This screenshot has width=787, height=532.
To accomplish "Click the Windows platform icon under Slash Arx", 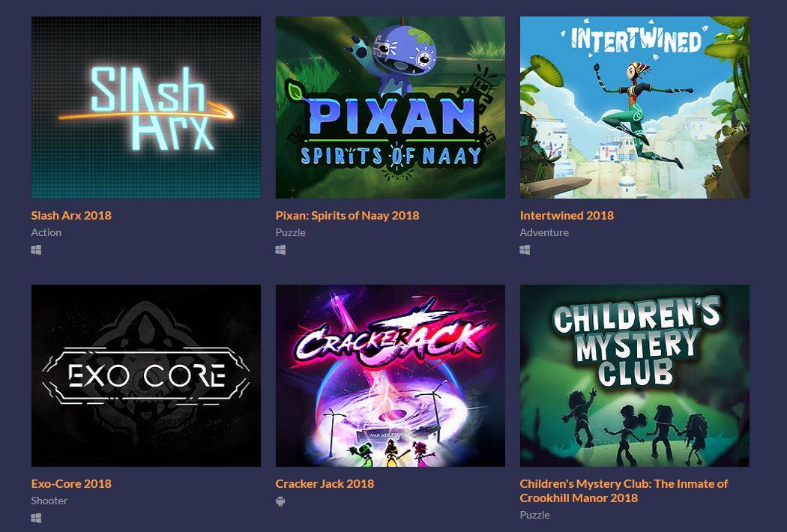I will pos(36,250).
